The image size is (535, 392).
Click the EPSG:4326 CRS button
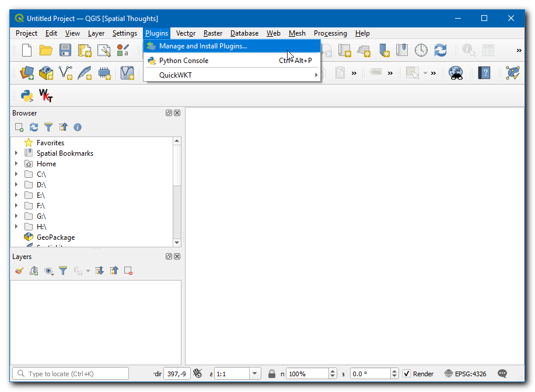pos(465,374)
